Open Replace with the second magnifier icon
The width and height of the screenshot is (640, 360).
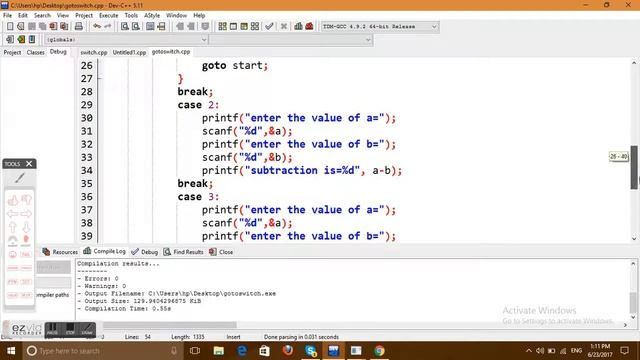click(136, 26)
